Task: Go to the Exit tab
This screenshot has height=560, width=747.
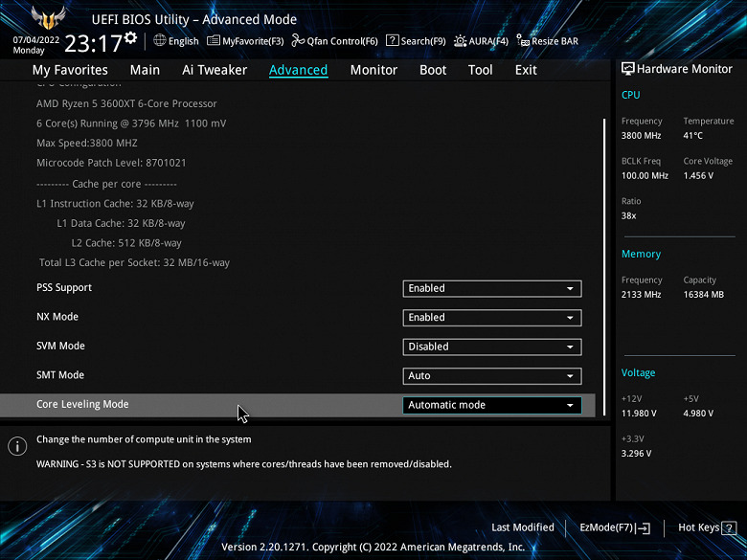Action: click(526, 70)
